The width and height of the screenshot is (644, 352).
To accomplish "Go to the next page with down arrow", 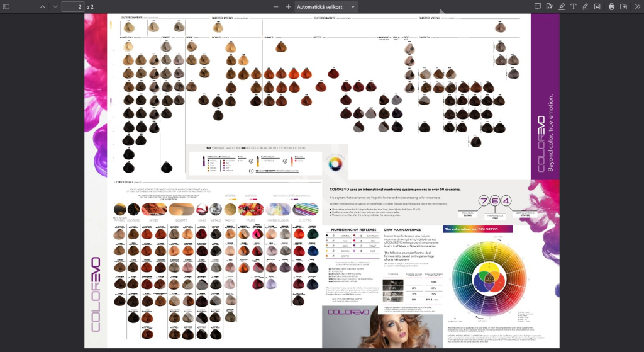I will click(x=54, y=6).
